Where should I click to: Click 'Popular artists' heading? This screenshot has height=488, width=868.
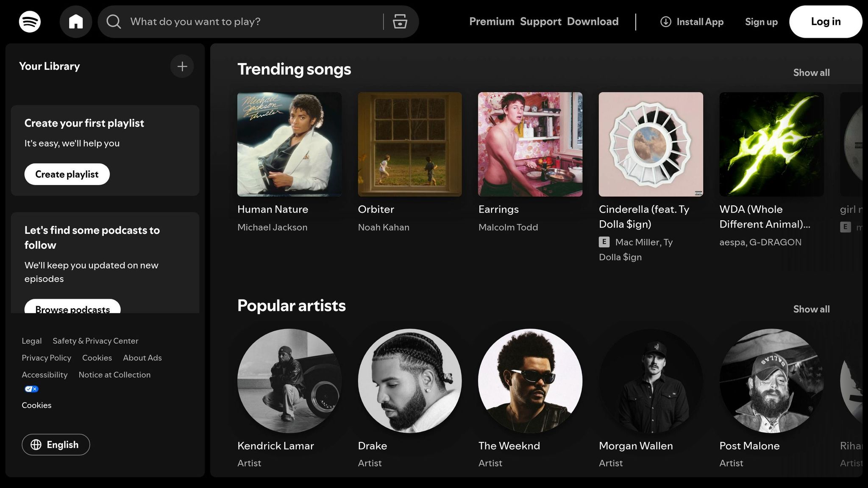292,306
